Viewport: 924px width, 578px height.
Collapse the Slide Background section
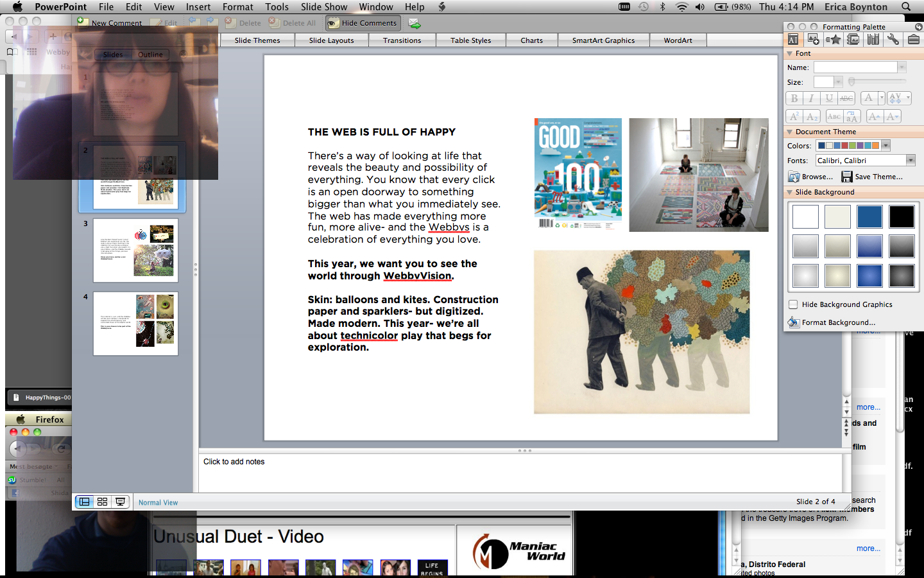click(789, 192)
